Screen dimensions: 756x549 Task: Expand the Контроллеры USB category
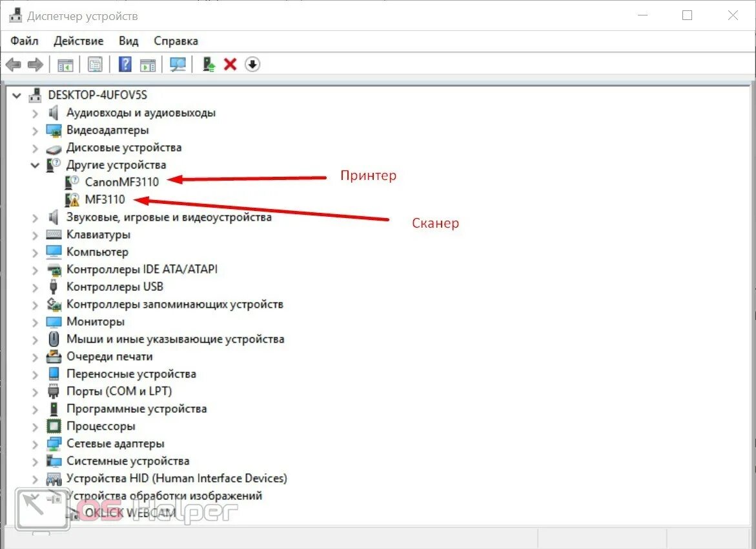pyautogui.click(x=35, y=288)
